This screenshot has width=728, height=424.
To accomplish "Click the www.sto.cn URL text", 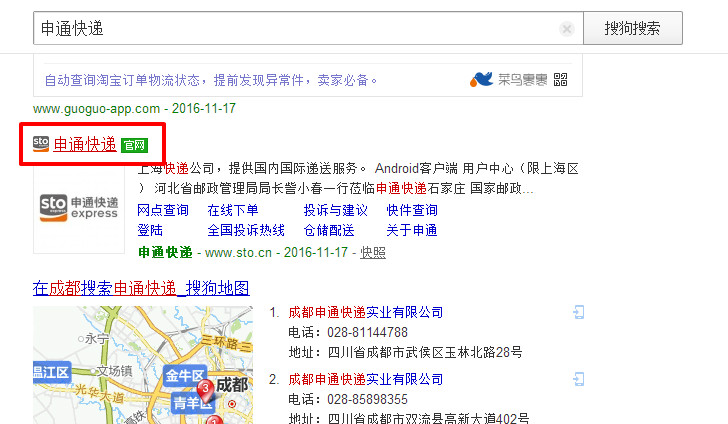I will tap(238, 253).
